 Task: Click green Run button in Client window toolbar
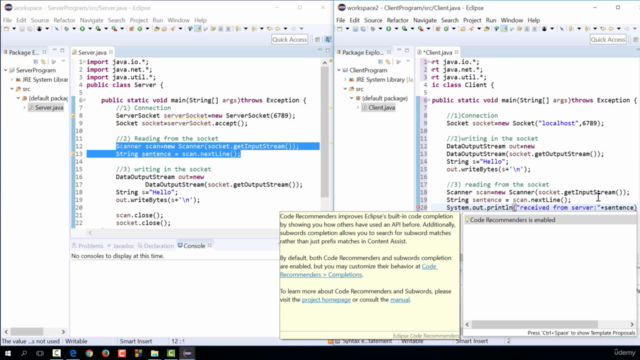coord(389,29)
